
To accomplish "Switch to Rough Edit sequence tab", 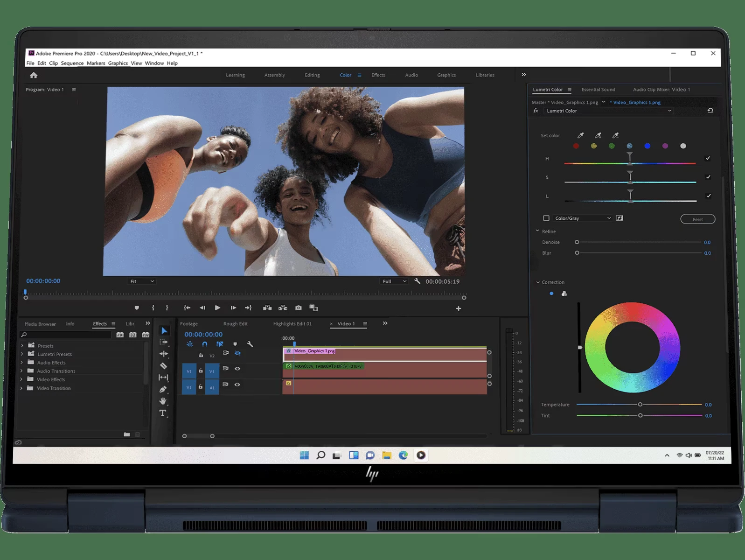I will [x=235, y=324].
